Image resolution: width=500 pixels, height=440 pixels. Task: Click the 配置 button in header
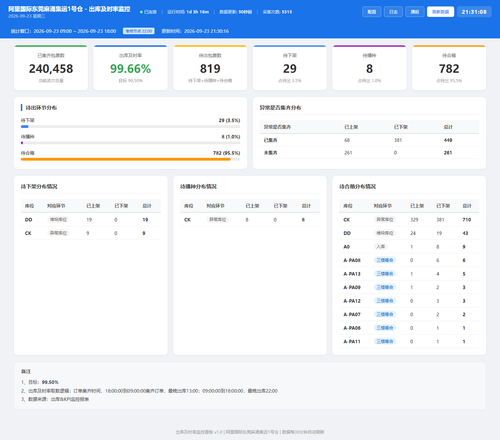372,12
